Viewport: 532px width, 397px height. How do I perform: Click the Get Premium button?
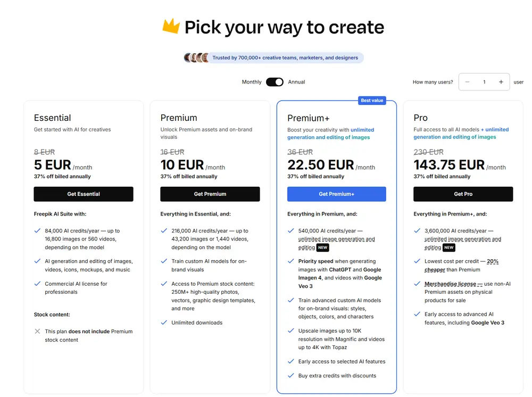(210, 194)
